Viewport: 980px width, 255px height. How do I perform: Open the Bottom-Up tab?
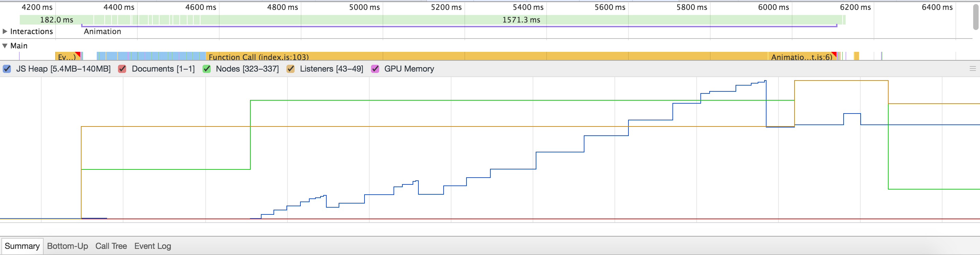pos(67,246)
